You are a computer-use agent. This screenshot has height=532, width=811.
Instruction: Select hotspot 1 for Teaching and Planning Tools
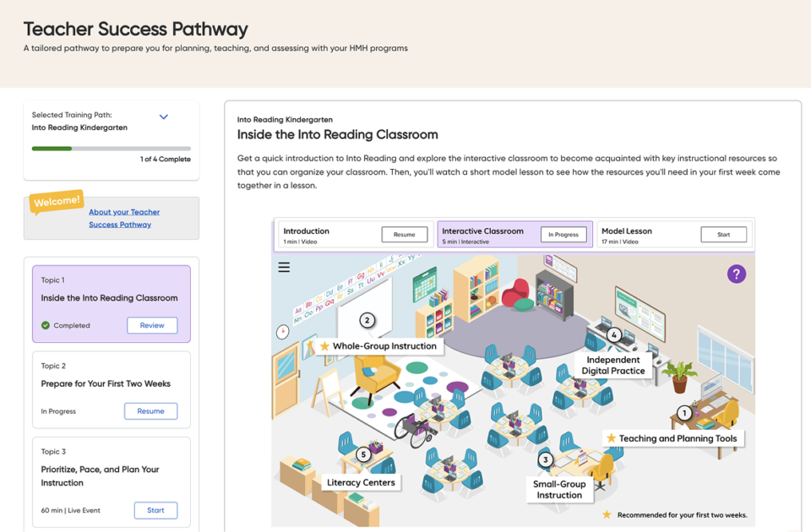[684, 413]
